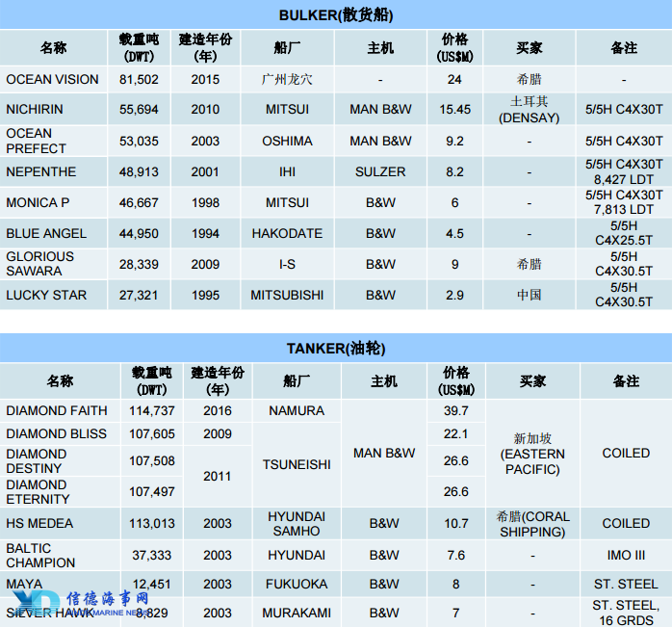Viewport: 672px width, 627px height.
Task: Select the BALTIC CHAMPION vessel name
Action: [x=40, y=555]
